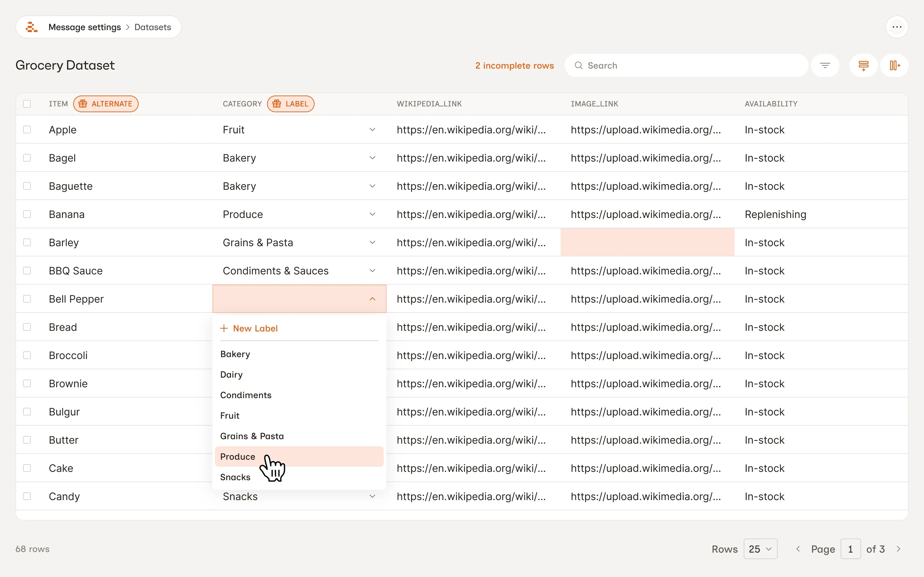Go to next page arrow
This screenshot has width=924, height=577.
(x=898, y=549)
